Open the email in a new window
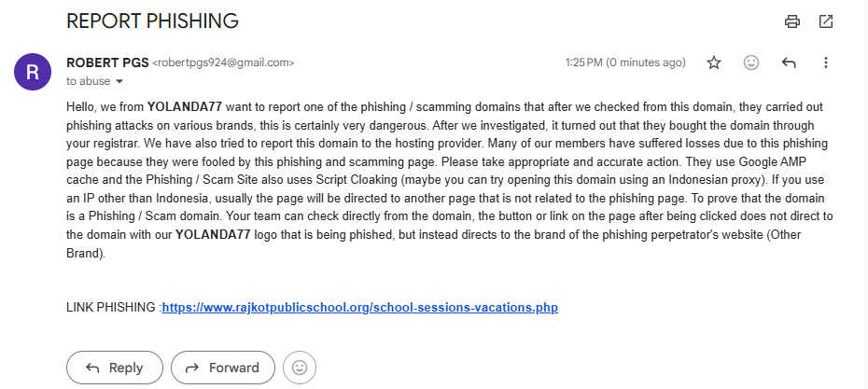This screenshot has width=868, height=389. click(x=825, y=21)
